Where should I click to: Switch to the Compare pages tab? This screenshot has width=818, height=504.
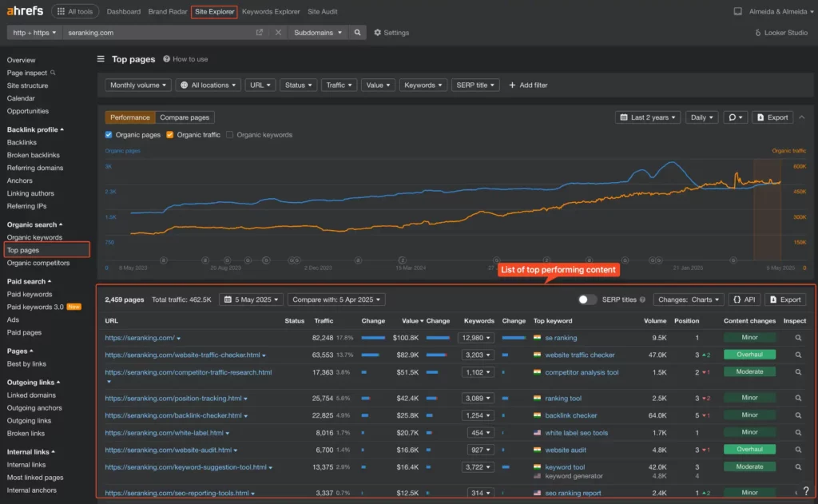pos(184,117)
